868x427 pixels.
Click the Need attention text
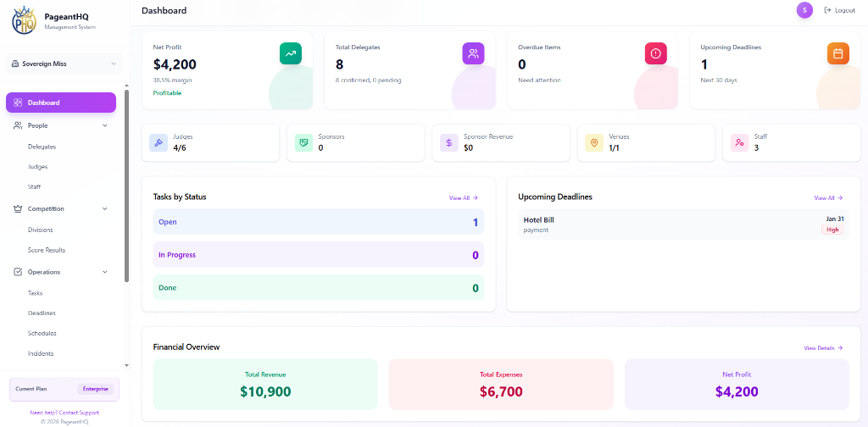pyautogui.click(x=539, y=80)
